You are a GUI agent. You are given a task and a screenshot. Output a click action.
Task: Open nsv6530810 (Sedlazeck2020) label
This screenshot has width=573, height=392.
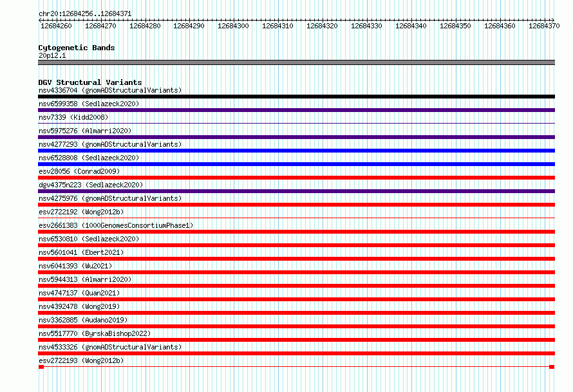point(89,239)
